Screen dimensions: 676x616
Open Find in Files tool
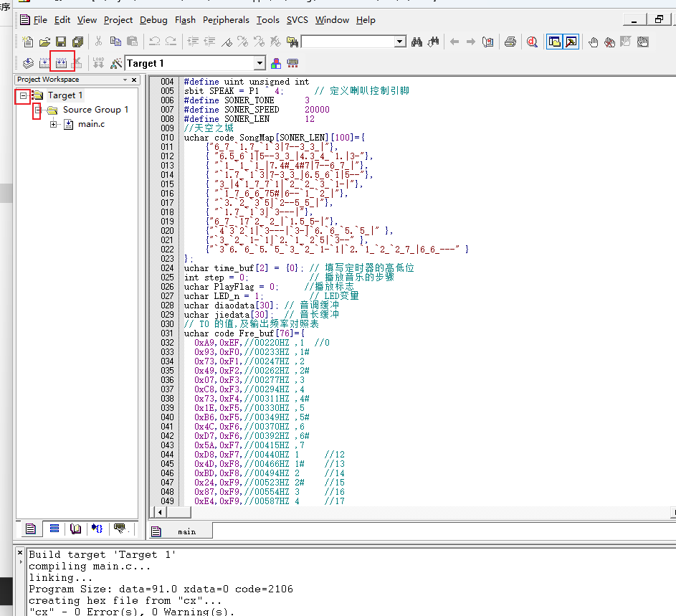click(292, 42)
